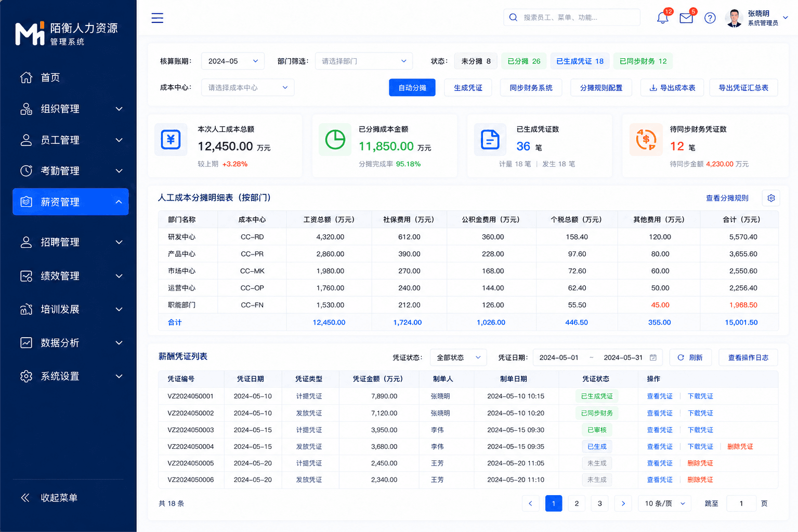The height and width of the screenshot is (532, 798).
Task: Open the 查看分摊规则 link
Action: coord(727,198)
